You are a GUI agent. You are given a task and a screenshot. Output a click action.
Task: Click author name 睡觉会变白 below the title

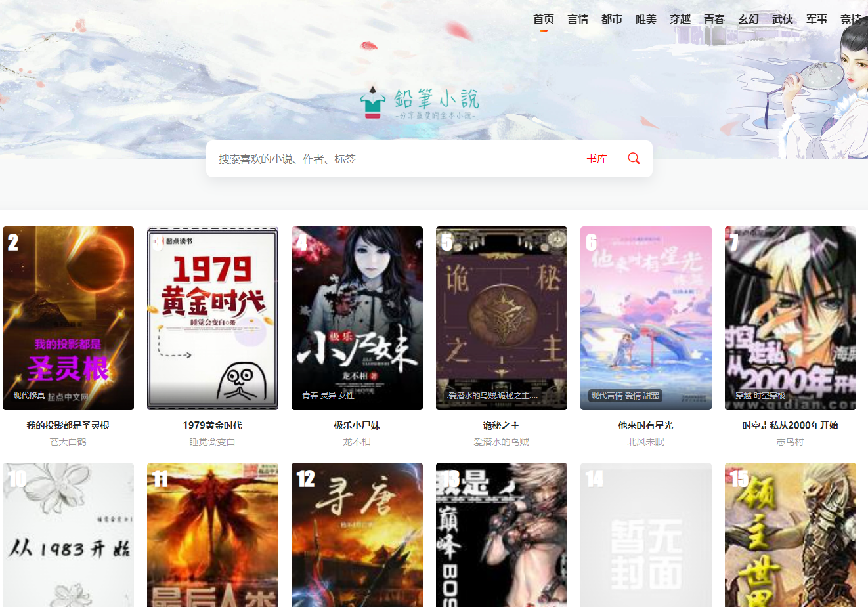point(213,442)
